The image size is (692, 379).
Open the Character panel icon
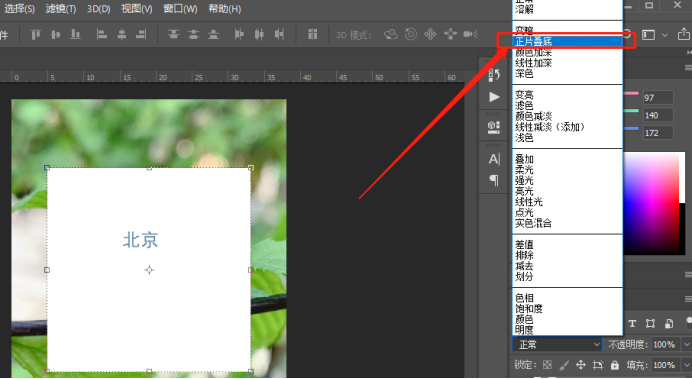[494, 159]
